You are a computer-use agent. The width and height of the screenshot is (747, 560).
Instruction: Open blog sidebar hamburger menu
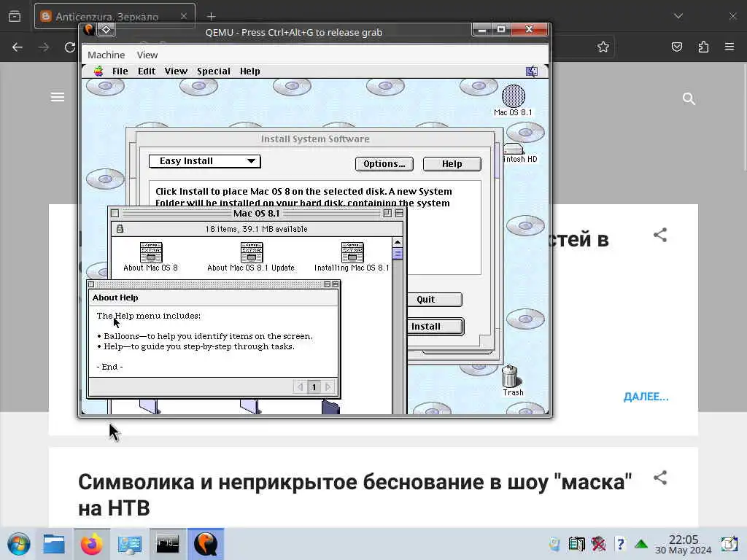[x=58, y=97]
